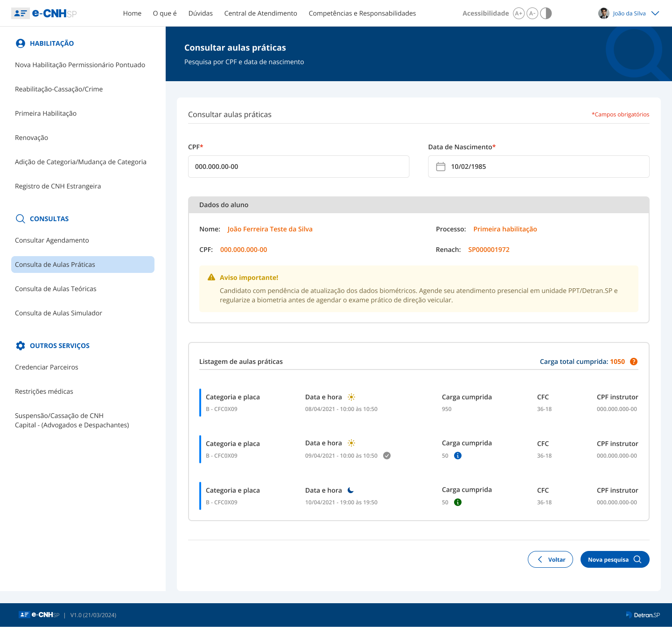Viewport: 672px width, 627px height.
Task: Increase font size with A+ icon
Action: pos(518,14)
